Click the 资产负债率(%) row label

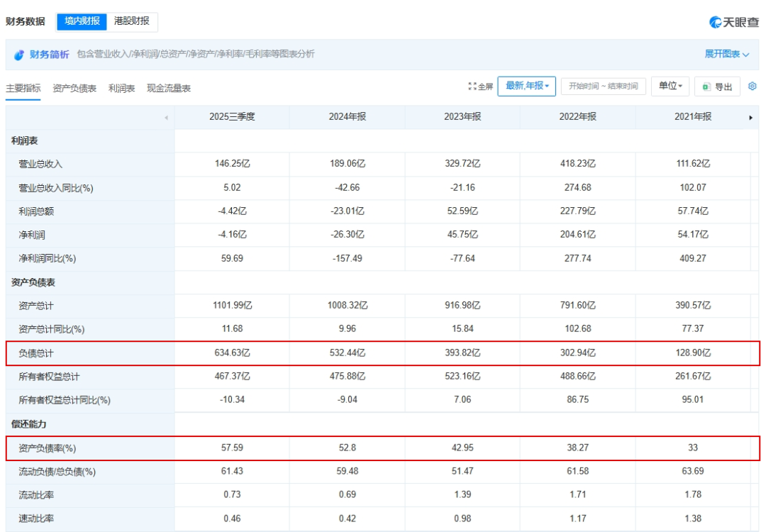(48, 448)
